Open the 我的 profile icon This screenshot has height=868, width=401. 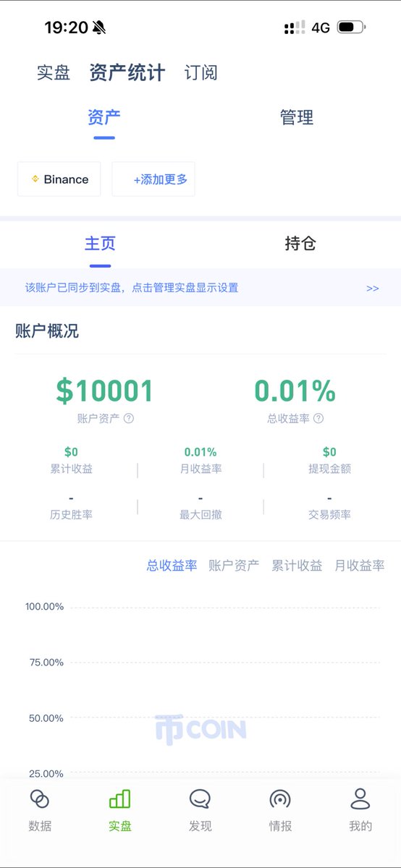(x=360, y=799)
